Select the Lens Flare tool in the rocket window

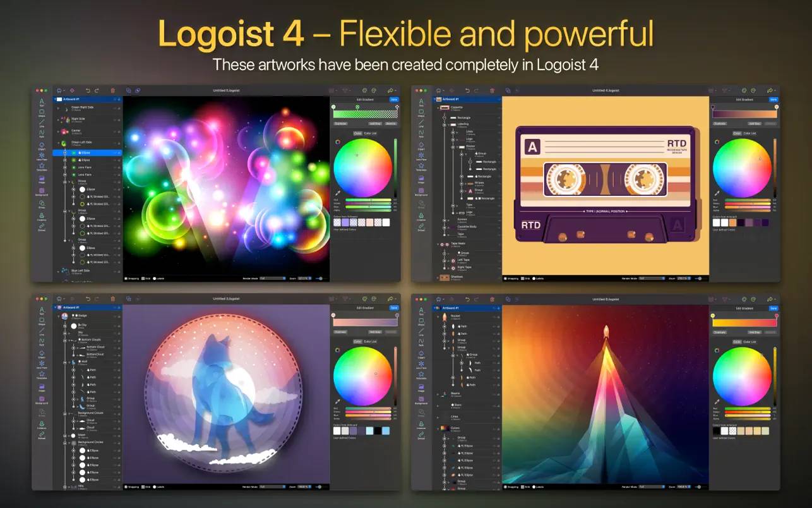click(421, 365)
